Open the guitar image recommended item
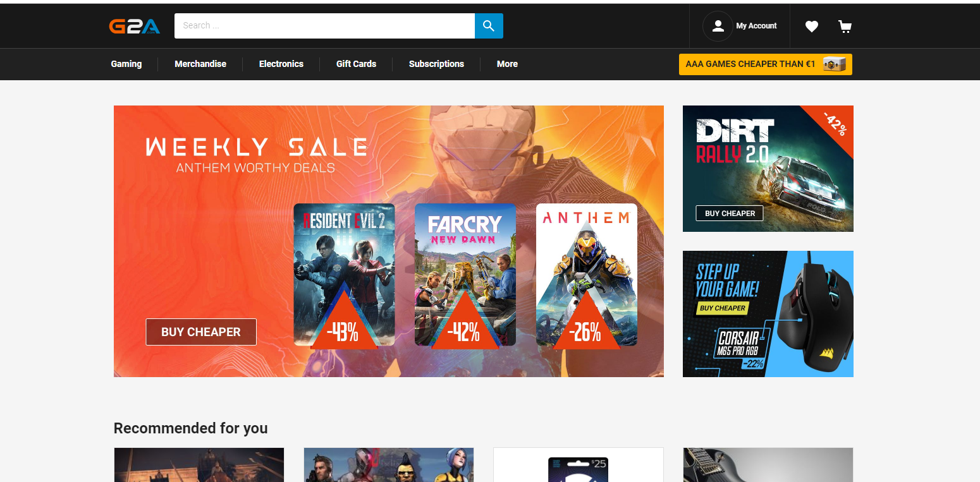 768,465
